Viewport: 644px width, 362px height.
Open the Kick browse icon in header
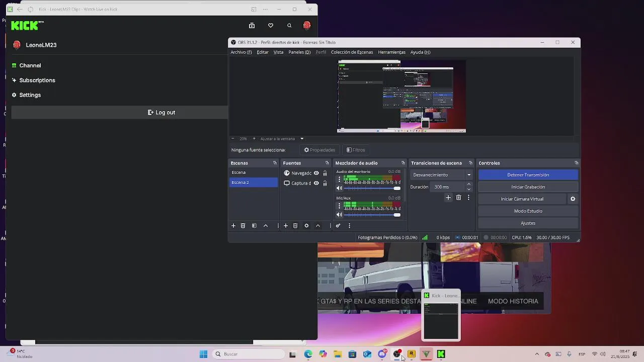252,26
